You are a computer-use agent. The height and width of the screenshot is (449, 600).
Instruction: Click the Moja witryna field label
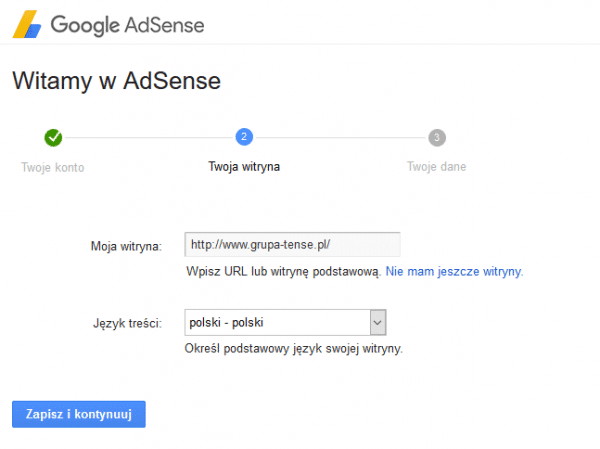(x=126, y=246)
